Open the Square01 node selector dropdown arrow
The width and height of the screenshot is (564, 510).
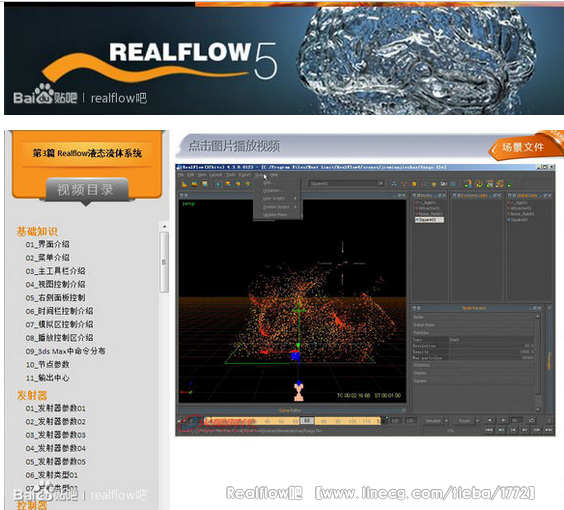[381, 183]
